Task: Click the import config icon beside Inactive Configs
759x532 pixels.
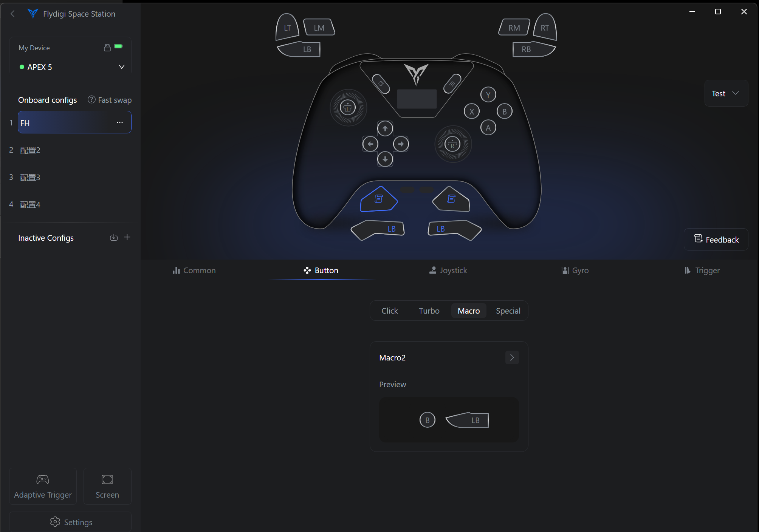Action: 114,237
